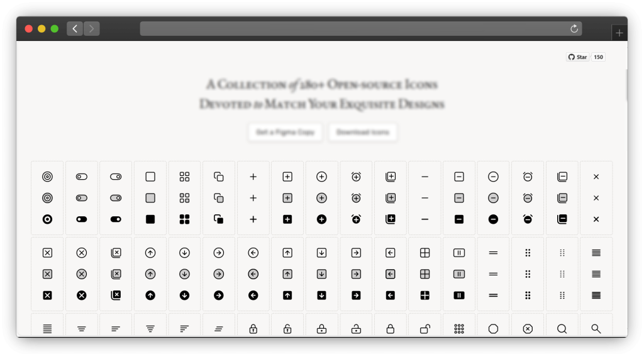Click the outline arrow-left square icon
The height and width of the screenshot is (354, 644).
pyautogui.click(x=391, y=253)
